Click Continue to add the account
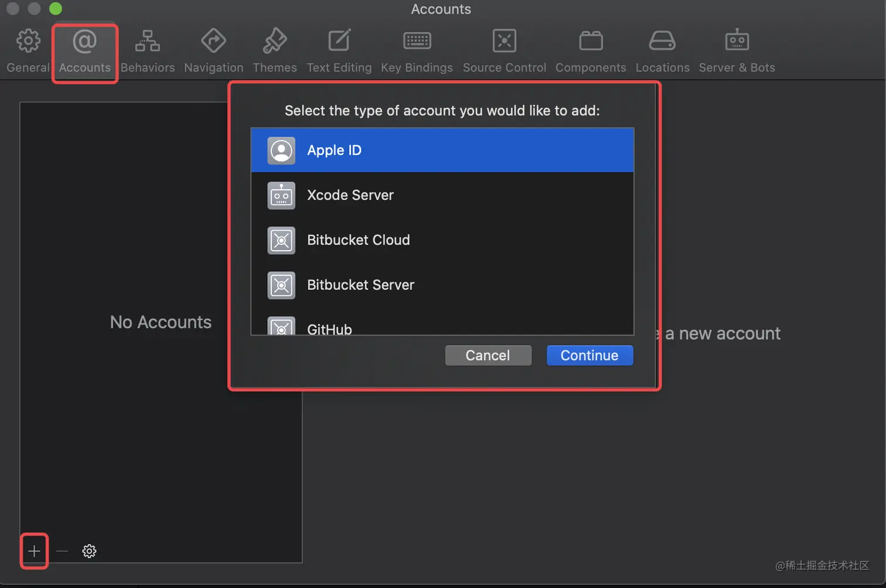Image resolution: width=886 pixels, height=588 pixels. [589, 355]
